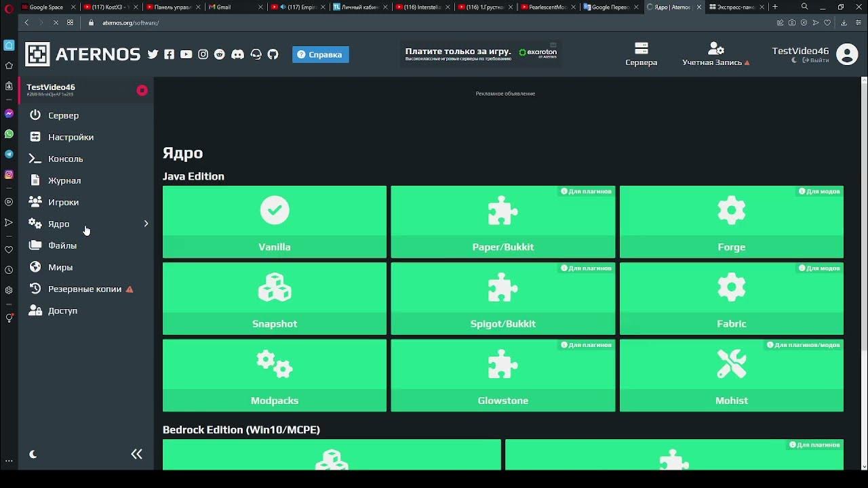Select the Modpacks software card
The image size is (868, 488).
pyautogui.click(x=275, y=375)
